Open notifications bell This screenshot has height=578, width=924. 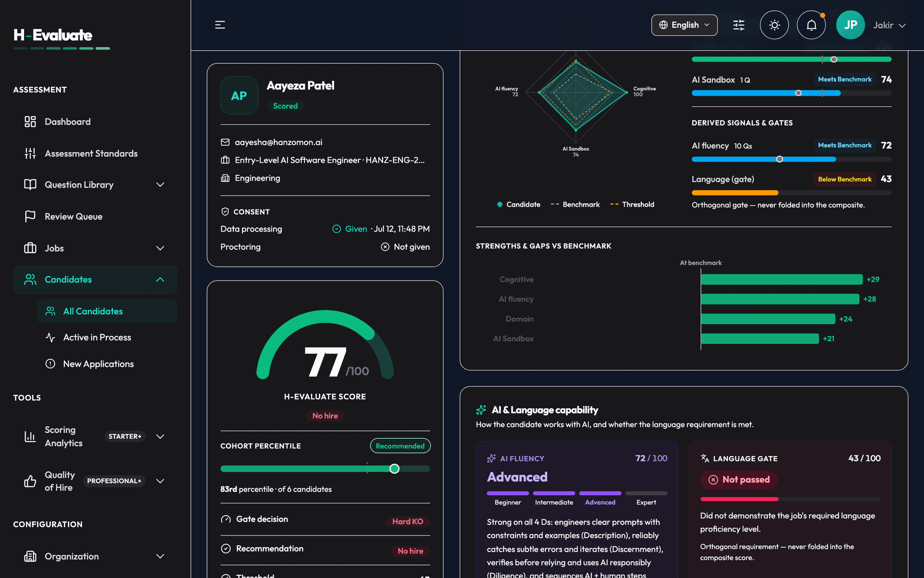pos(811,25)
